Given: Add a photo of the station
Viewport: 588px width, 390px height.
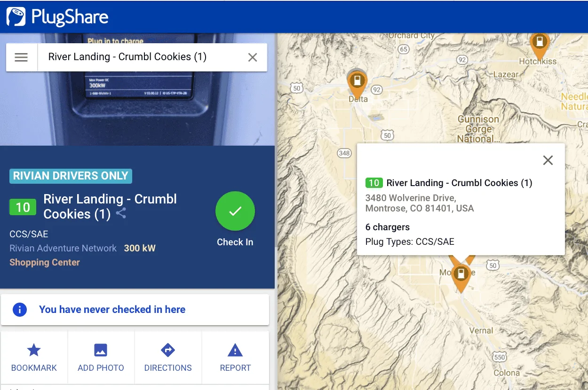Looking at the screenshot, I should click(x=101, y=358).
